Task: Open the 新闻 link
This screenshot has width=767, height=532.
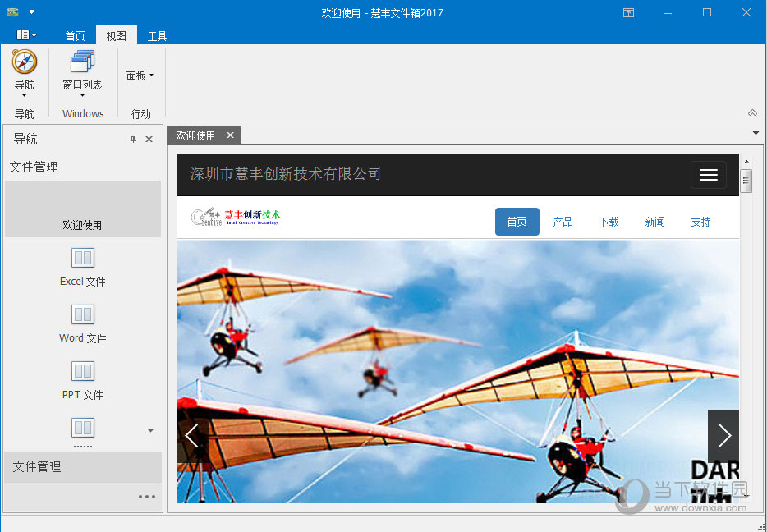Action: [x=654, y=222]
